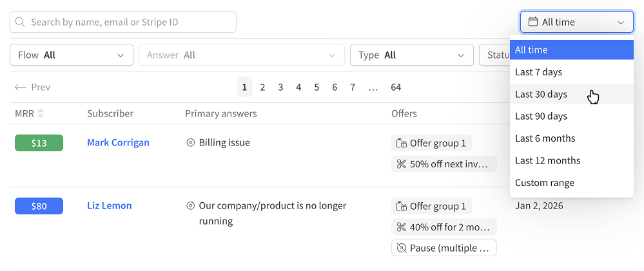Select Last 12 months option
The width and height of the screenshot is (644, 271).
(548, 160)
